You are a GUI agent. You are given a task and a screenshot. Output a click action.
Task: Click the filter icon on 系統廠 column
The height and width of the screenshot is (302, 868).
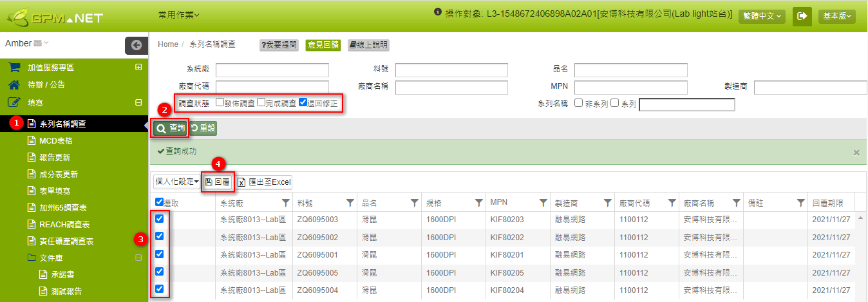(x=285, y=203)
